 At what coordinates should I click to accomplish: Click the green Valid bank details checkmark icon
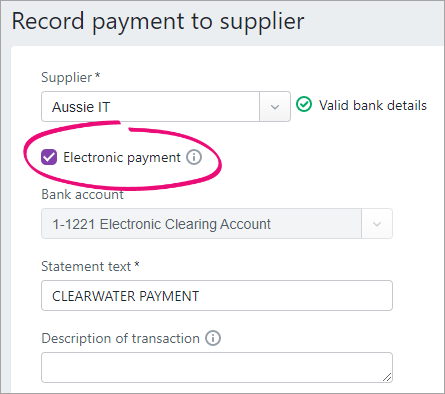point(304,105)
